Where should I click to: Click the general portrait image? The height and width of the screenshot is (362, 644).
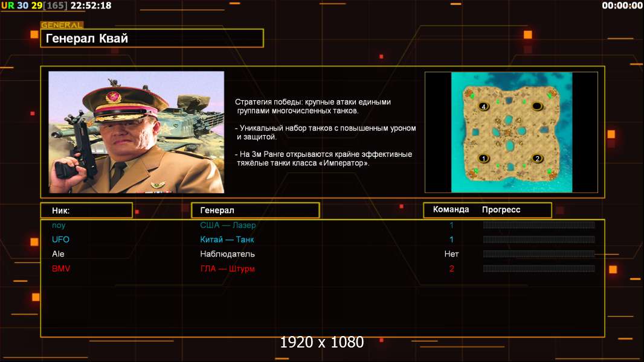pos(137,132)
